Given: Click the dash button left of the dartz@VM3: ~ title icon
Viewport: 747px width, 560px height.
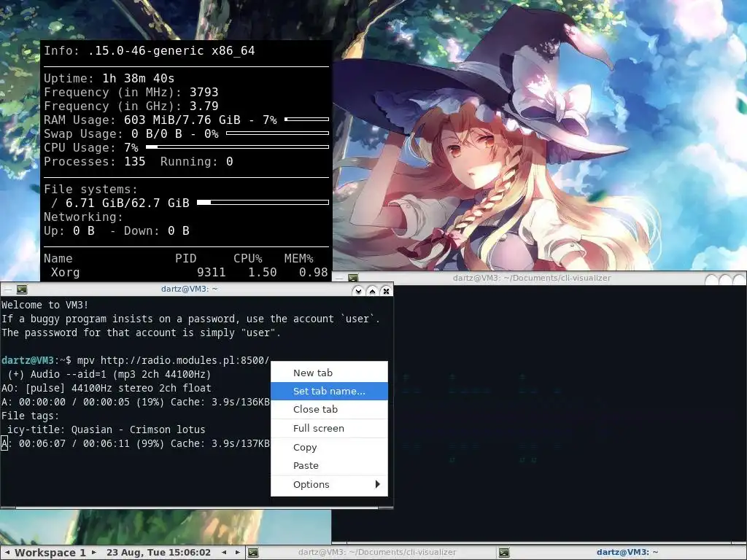Looking at the screenshot, I should (x=8, y=289).
